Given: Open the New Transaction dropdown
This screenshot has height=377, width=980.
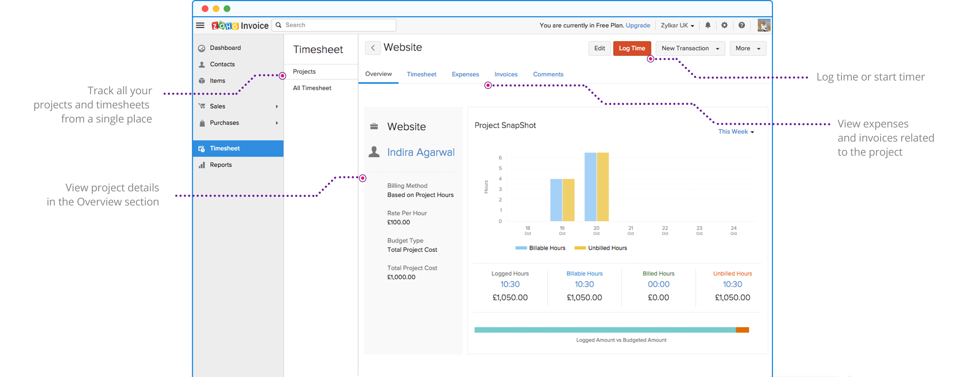Looking at the screenshot, I should point(690,48).
